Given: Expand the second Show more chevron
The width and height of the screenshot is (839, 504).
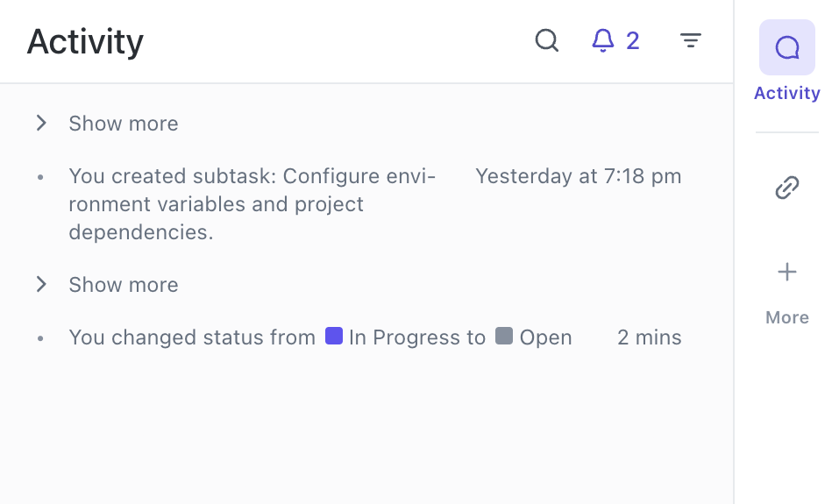Looking at the screenshot, I should 40,285.
